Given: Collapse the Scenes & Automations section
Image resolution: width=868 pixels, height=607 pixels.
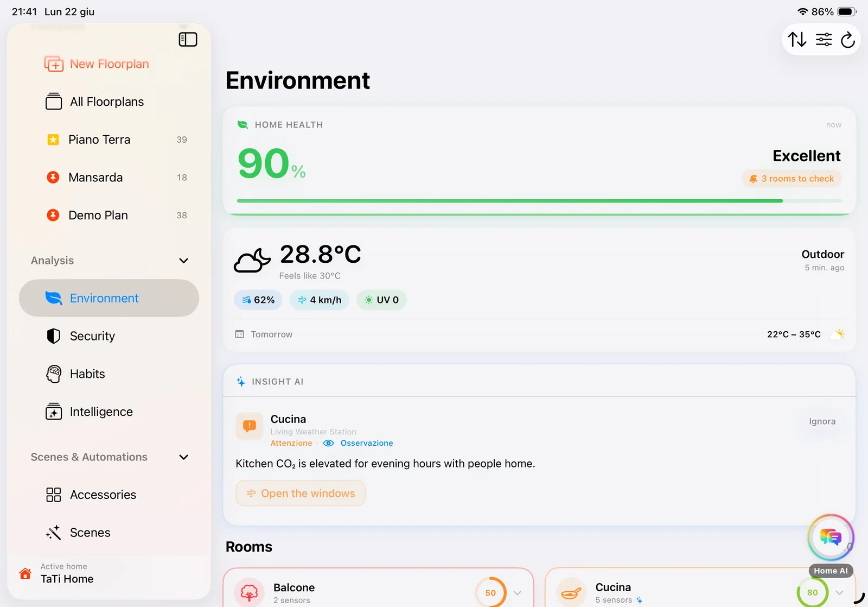Looking at the screenshot, I should [x=184, y=457].
